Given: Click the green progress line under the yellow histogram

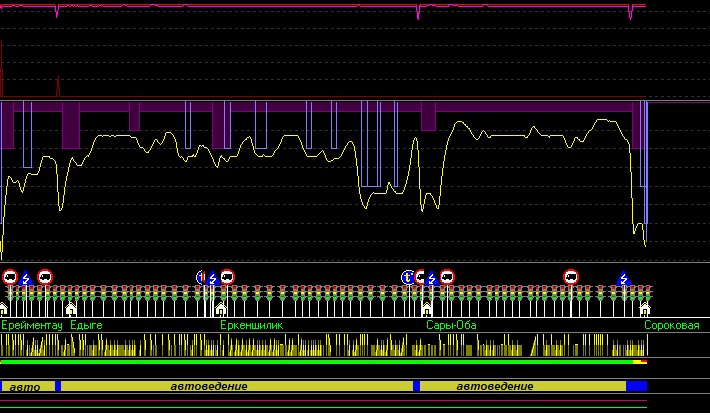Looking at the screenshot, I should (x=320, y=362).
